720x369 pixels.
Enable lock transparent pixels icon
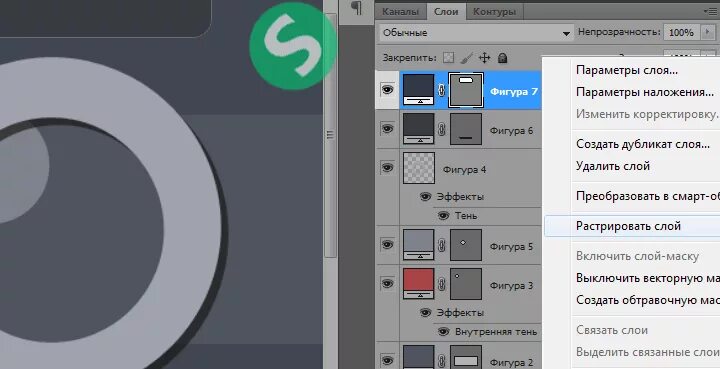[x=449, y=58]
